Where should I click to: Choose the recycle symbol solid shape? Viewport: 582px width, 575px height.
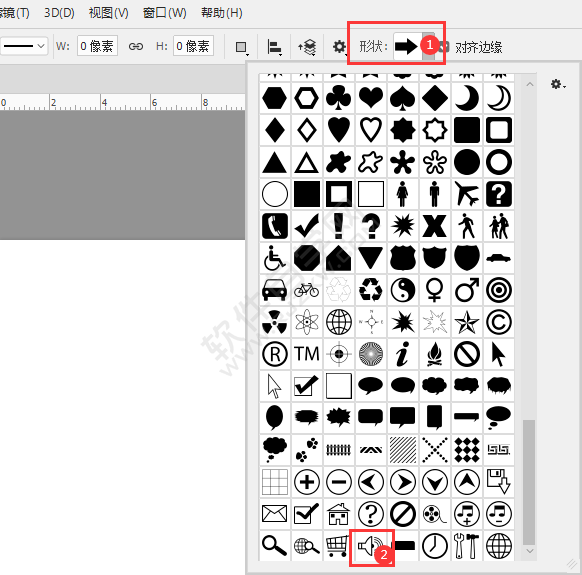(x=370, y=290)
